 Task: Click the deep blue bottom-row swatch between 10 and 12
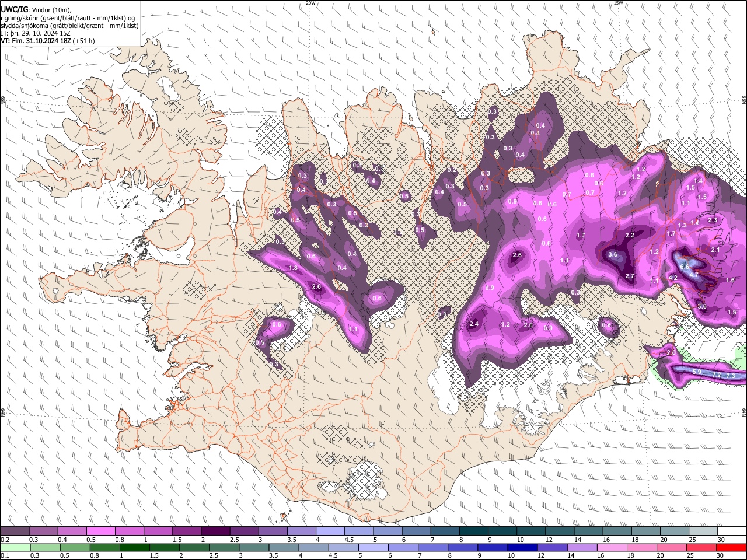[x=522, y=547]
